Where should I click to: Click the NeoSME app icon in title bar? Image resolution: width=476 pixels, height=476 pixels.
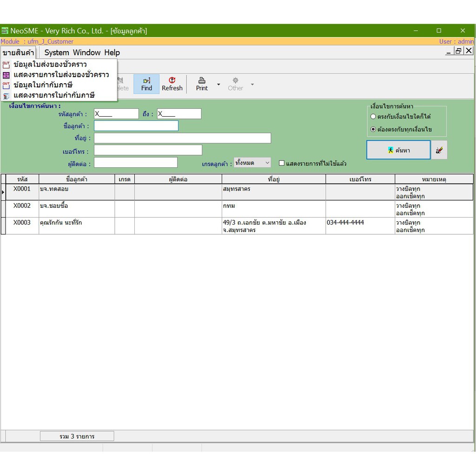[x=5, y=31]
